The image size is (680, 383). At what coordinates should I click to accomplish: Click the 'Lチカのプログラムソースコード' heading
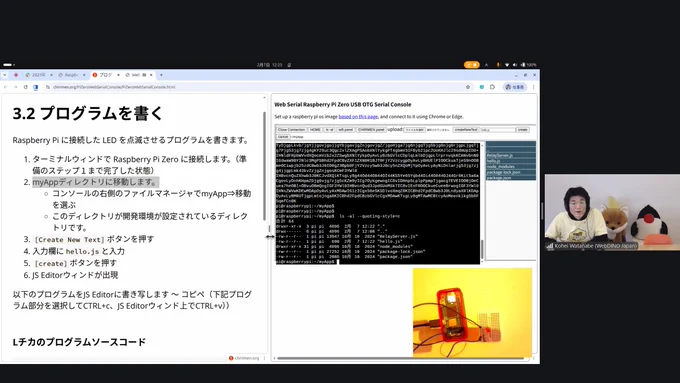pyautogui.click(x=79, y=342)
